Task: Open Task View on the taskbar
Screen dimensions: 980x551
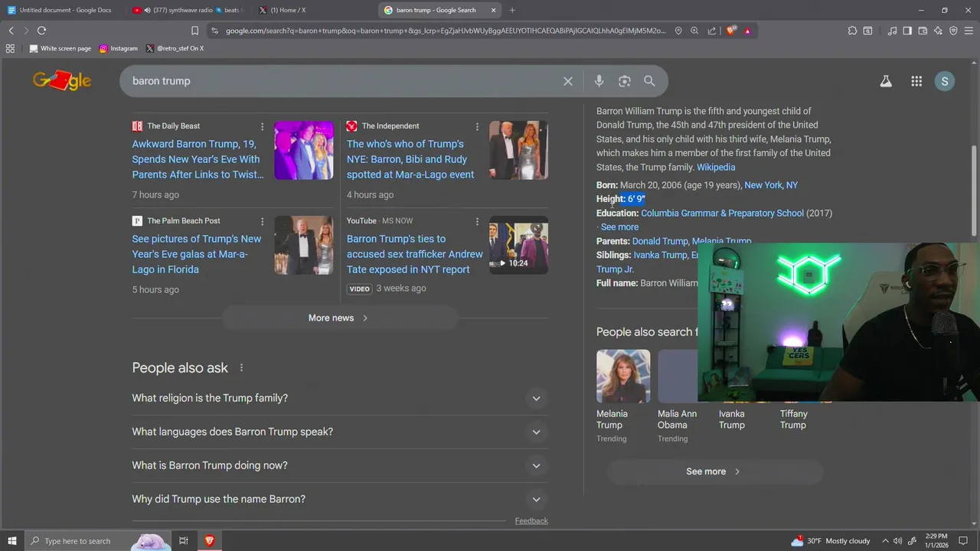Action: [184, 541]
